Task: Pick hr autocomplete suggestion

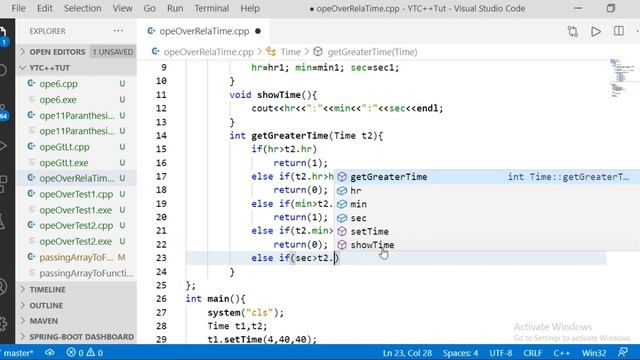Action: pyautogui.click(x=487, y=191)
